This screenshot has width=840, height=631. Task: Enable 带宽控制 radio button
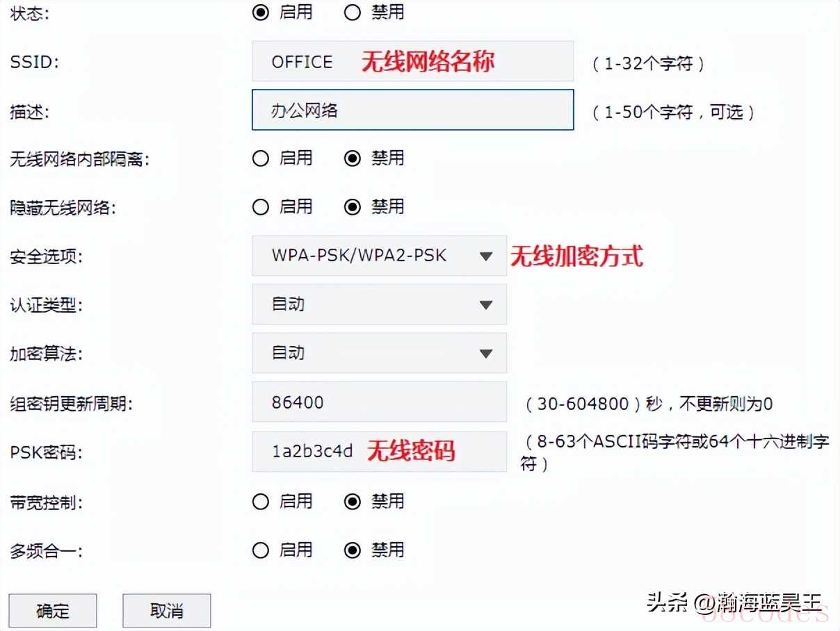tap(261, 502)
